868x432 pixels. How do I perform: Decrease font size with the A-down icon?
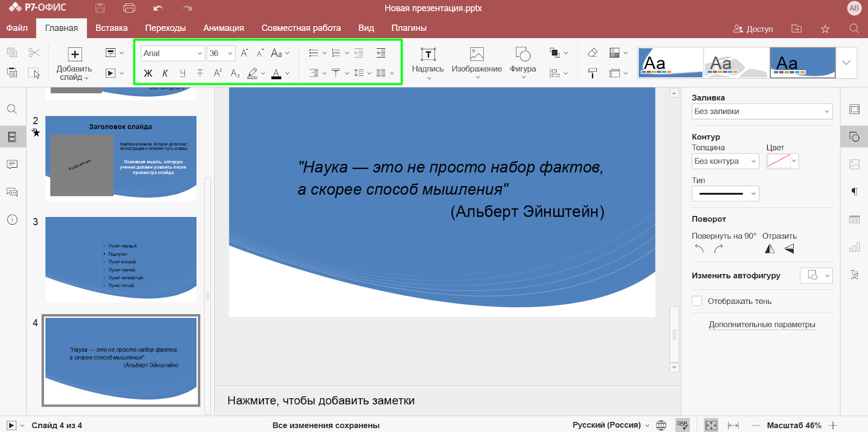[x=260, y=53]
